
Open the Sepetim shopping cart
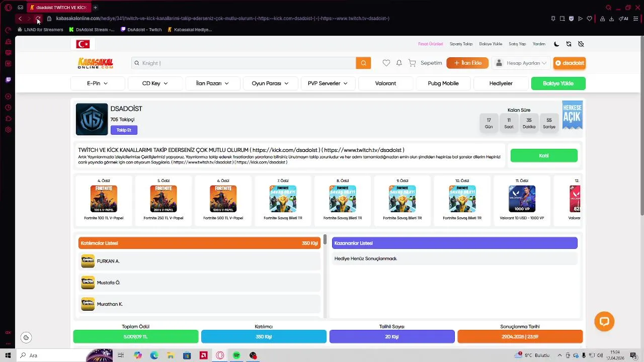[425, 63]
